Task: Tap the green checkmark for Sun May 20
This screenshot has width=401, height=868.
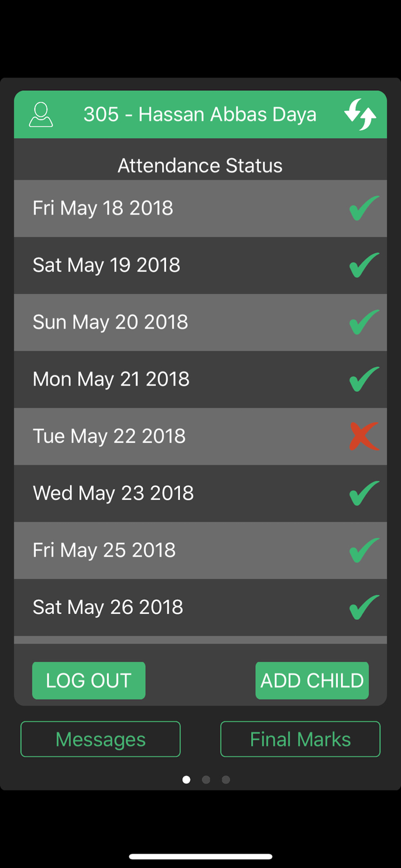Action: pyautogui.click(x=364, y=322)
